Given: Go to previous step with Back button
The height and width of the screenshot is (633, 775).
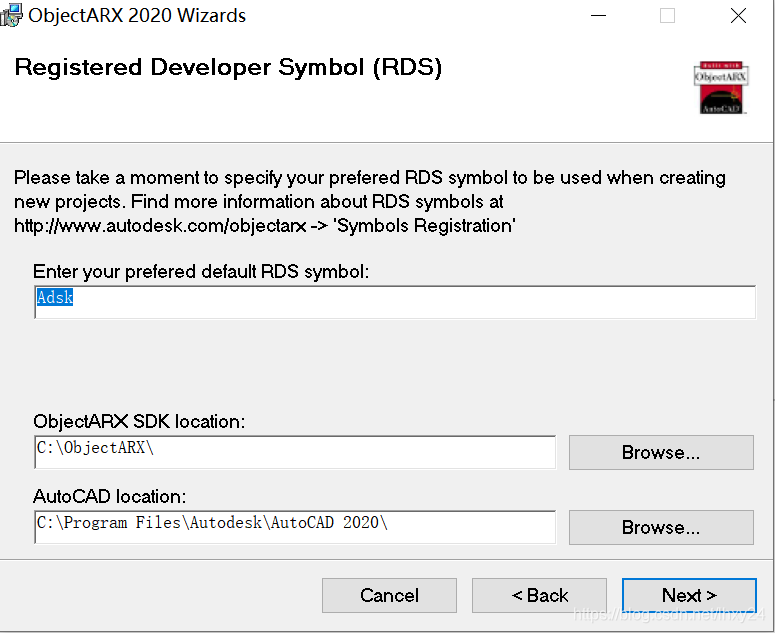Looking at the screenshot, I should (x=539, y=595).
